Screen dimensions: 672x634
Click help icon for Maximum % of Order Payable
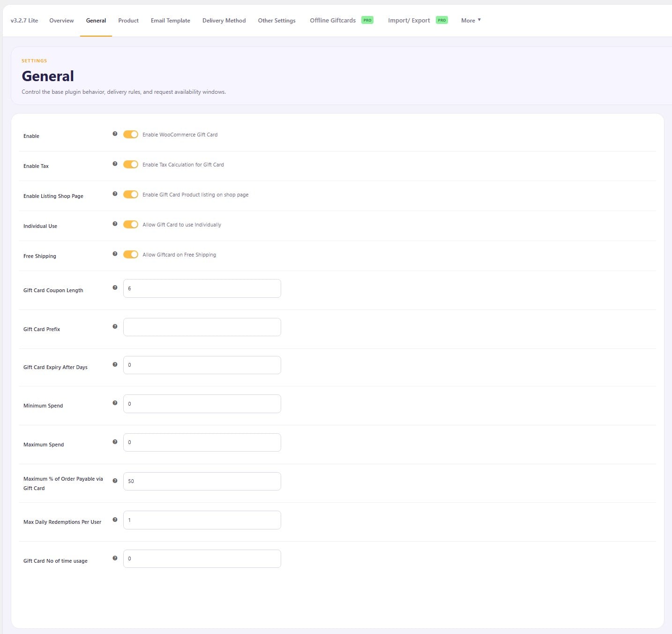point(115,481)
